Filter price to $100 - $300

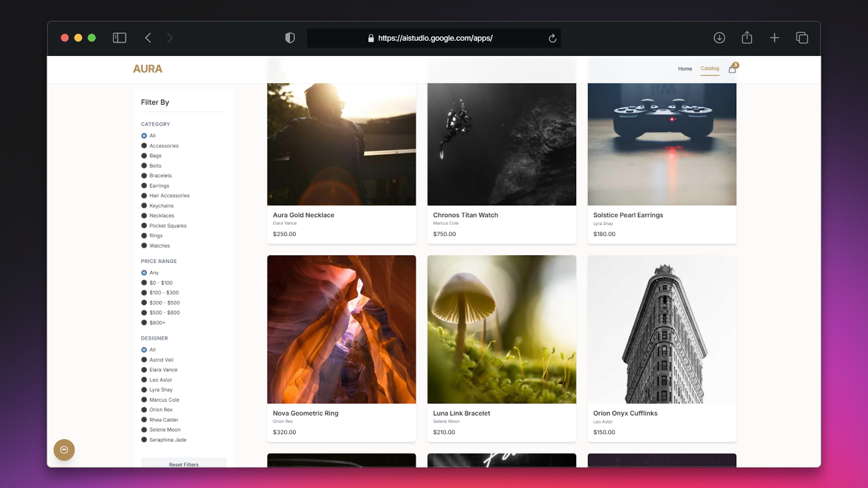point(144,293)
